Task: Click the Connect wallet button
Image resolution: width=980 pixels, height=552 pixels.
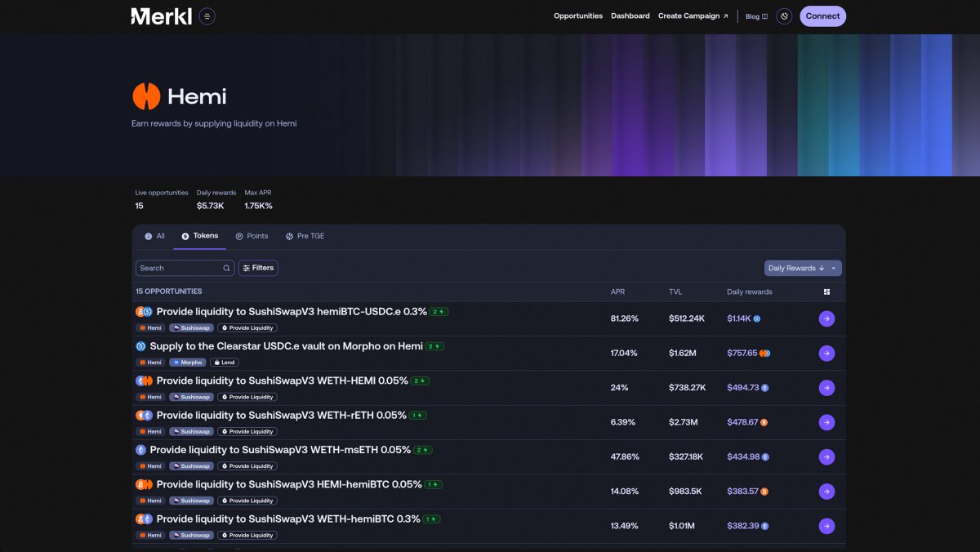Action: pos(822,16)
